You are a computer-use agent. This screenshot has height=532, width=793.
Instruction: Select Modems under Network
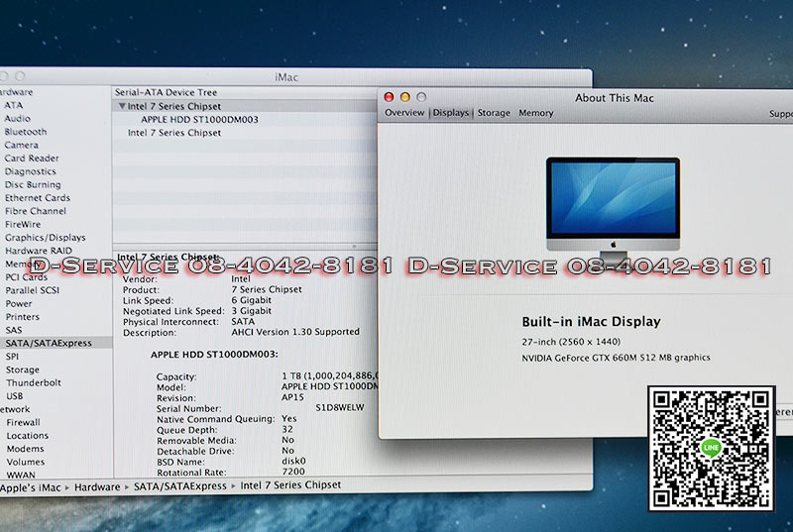tap(26, 449)
